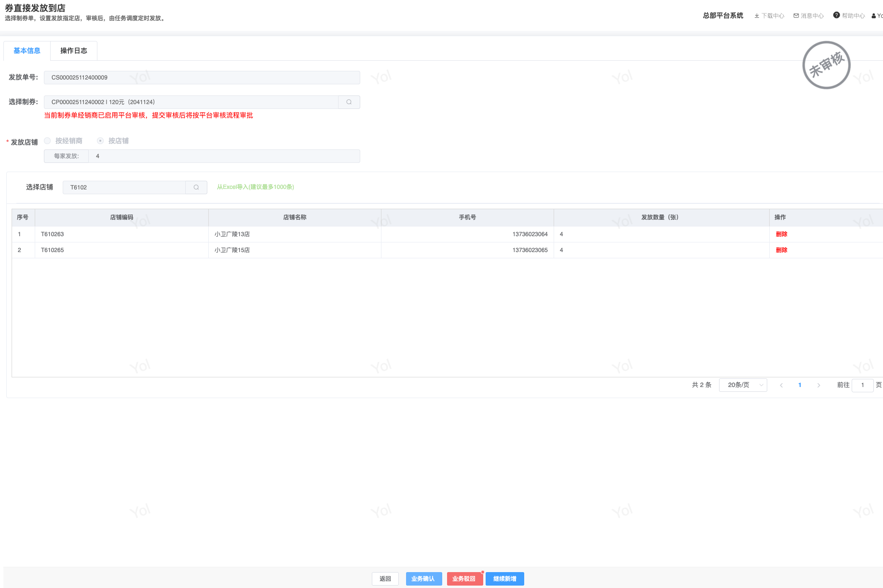Click store name 小卫广陵15店
883x588 pixels.
(232, 250)
